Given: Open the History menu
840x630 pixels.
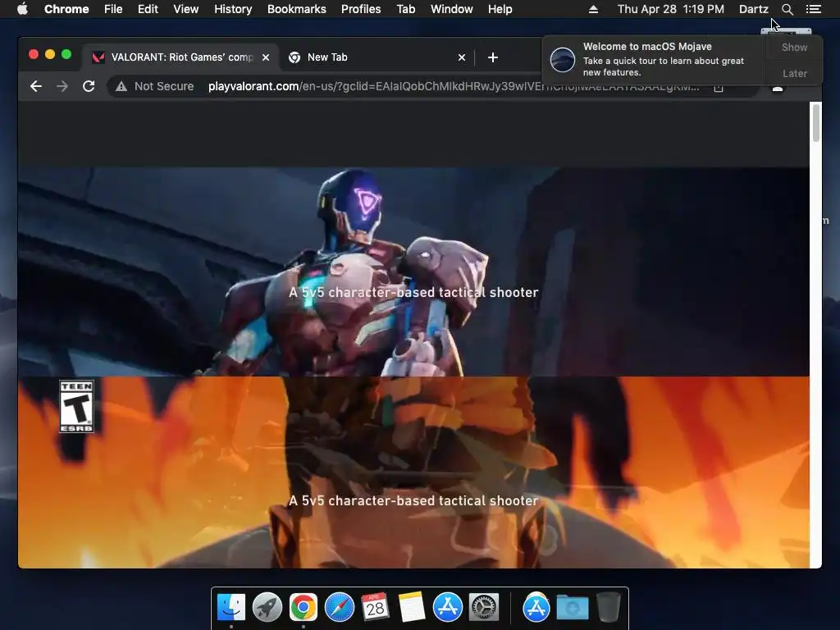Looking at the screenshot, I should pyautogui.click(x=233, y=9).
